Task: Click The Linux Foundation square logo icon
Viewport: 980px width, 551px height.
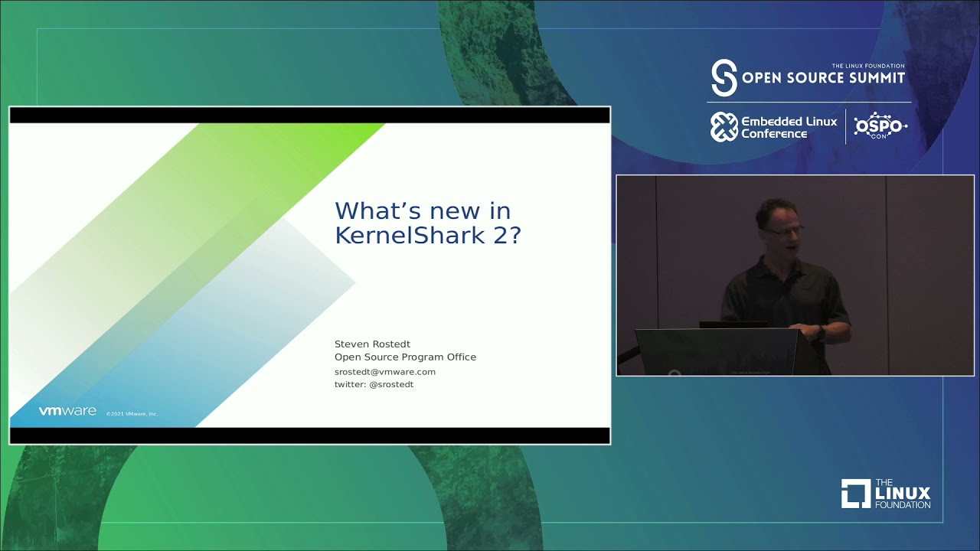Action: (x=856, y=494)
